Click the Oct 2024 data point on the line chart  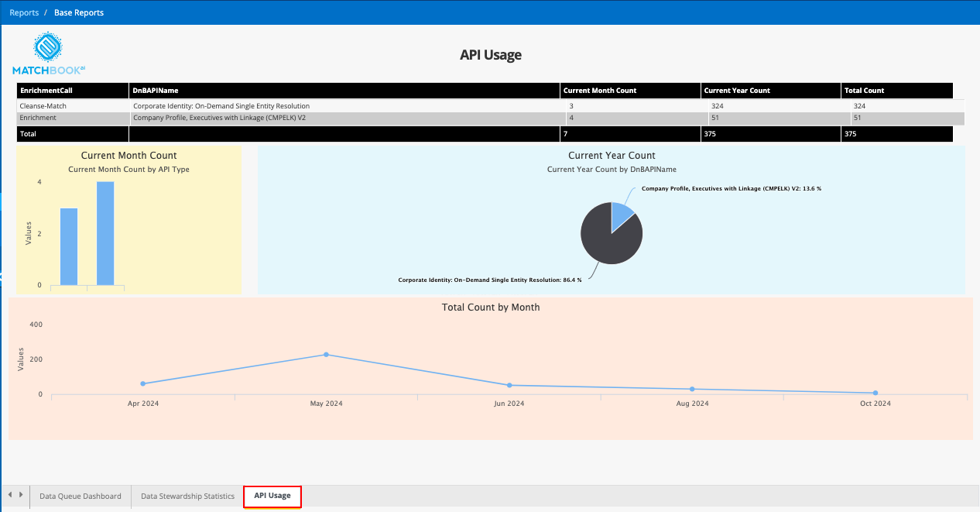[x=875, y=393]
